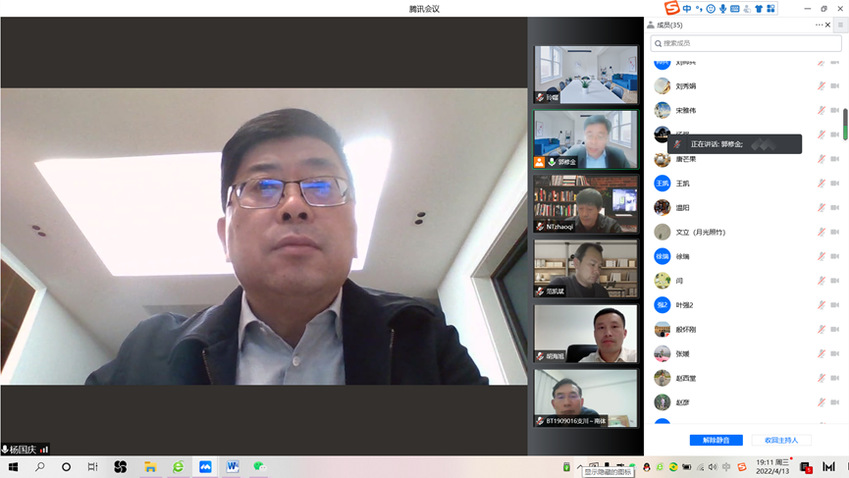Open Sogou toolbox grid icon
Image resolution: width=849 pixels, height=478 pixels.
(x=770, y=9)
